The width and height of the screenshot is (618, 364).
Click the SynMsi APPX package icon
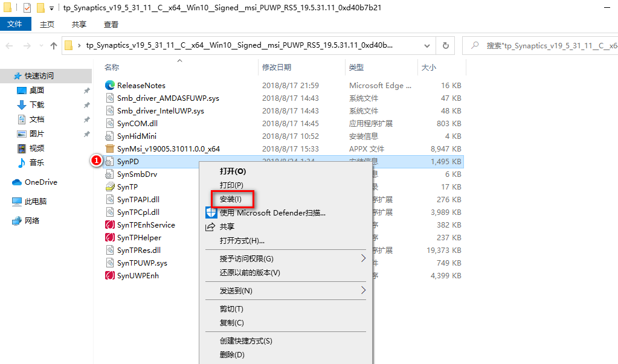109,148
